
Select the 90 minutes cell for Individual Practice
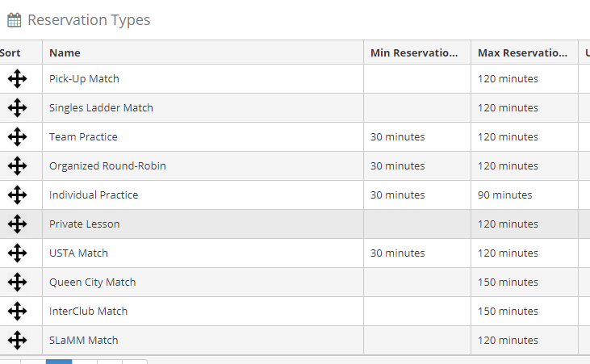pyautogui.click(x=505, y=195)
